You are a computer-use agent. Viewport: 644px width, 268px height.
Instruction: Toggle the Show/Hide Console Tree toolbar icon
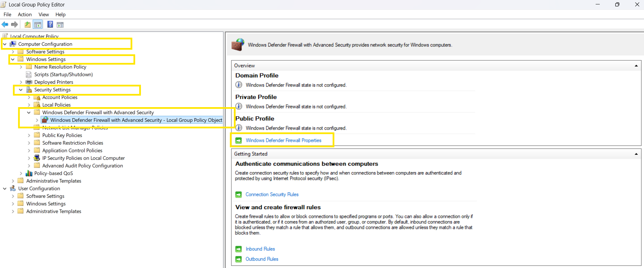tap(38, 24)
